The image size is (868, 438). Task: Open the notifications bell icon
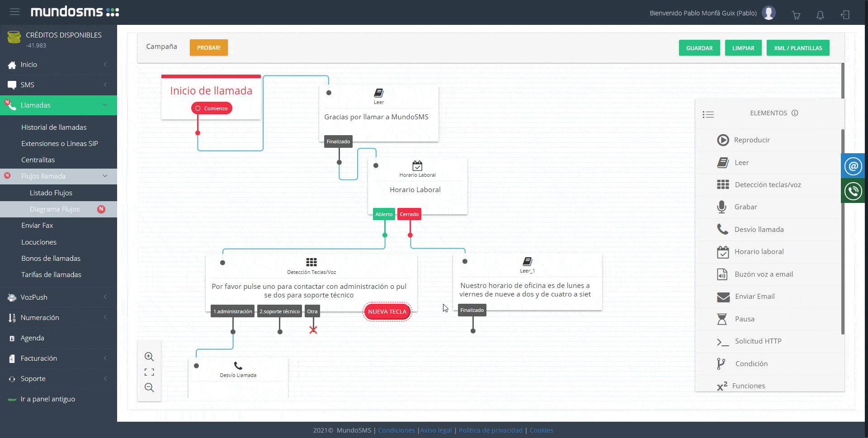click(x=820, y=15)
